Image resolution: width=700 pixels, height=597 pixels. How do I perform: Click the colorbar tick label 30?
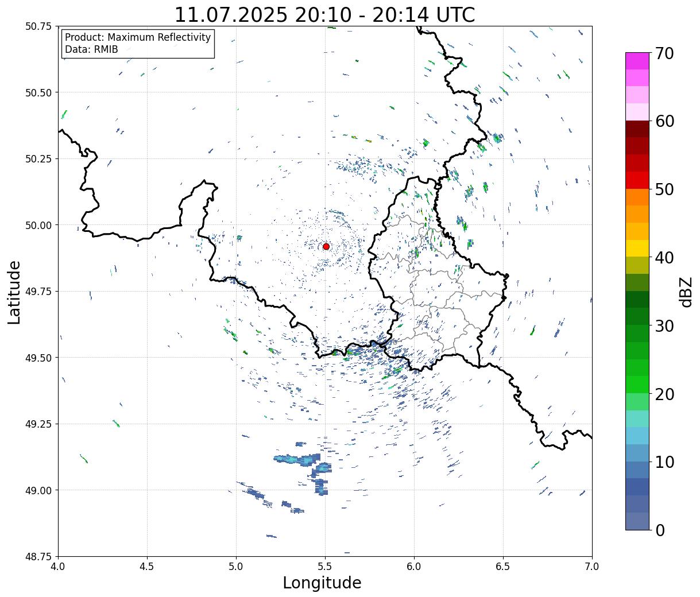pyautogui.click(x=664, y=325)
